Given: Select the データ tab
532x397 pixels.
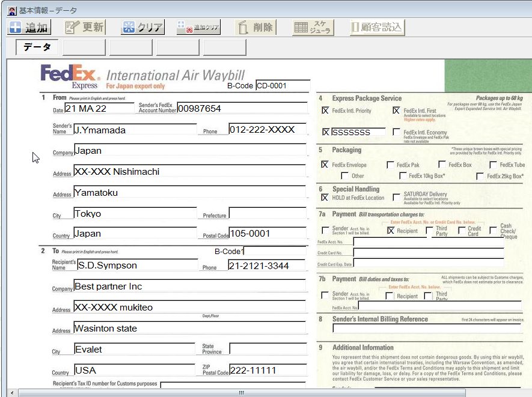Looking at the screenshot, I should [37, 47].
